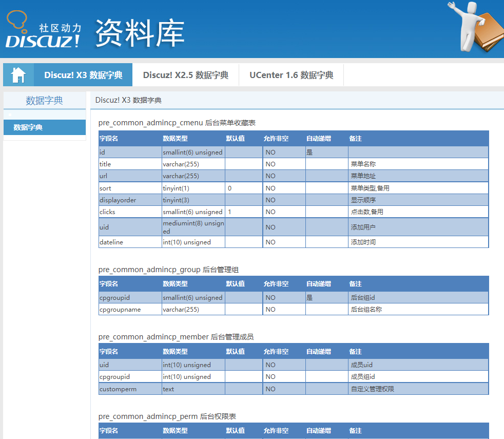This screenshot has height=439, width=504.
Task: Click pre_common_admincp_group table heading
Action: (x=168, y=270)
